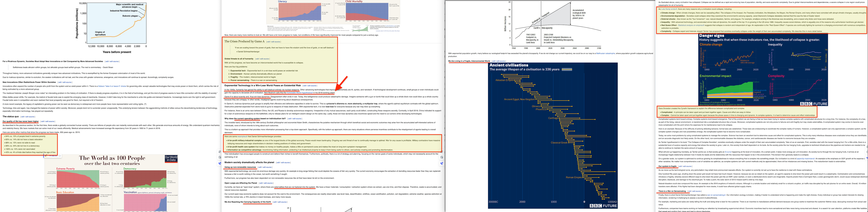
Task: Click the ecological footprint versus biocapacity graph
Action: pyautogui.click(x=553, y=25)
